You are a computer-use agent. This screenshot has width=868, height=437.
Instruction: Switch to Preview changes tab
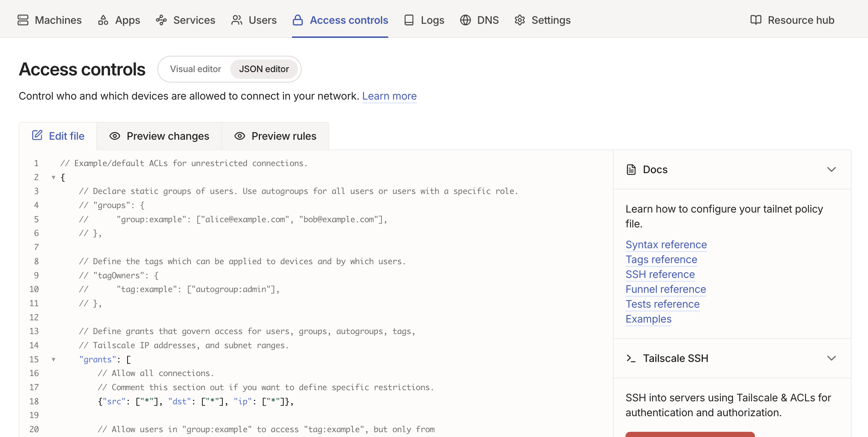pyautogui.click(x=159, y=136)
